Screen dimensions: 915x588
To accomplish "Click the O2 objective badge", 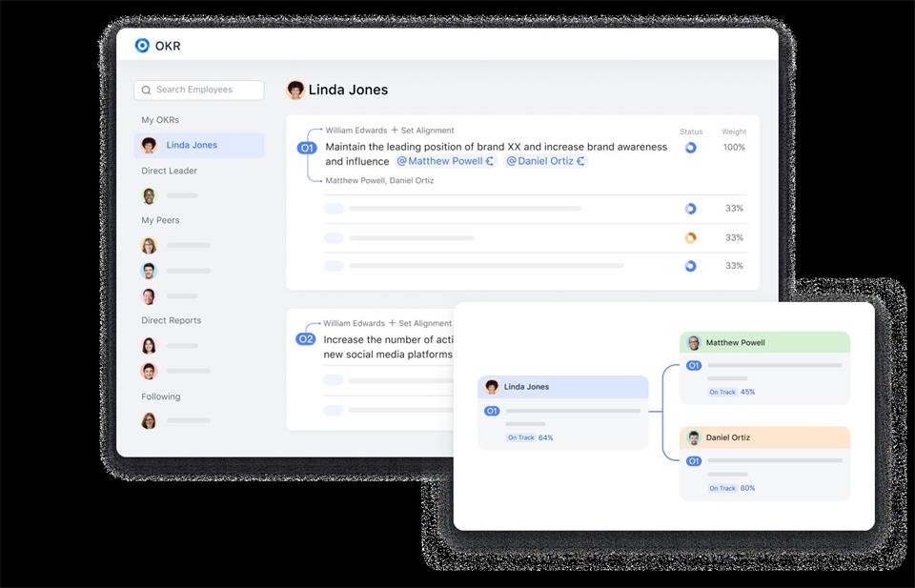I will point(306,339).
